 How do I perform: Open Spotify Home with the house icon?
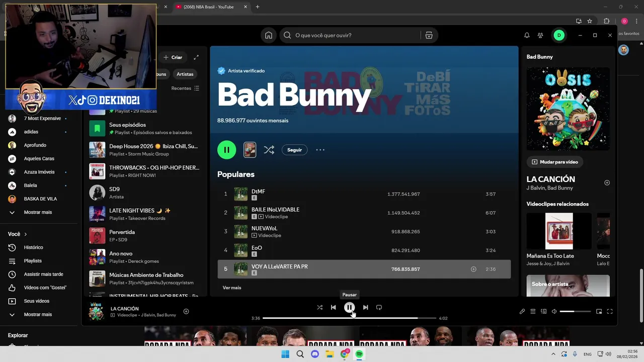269,35
